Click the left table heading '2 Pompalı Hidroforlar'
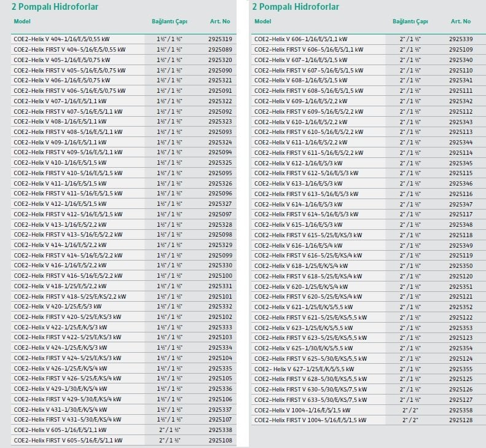 [55, 7]
